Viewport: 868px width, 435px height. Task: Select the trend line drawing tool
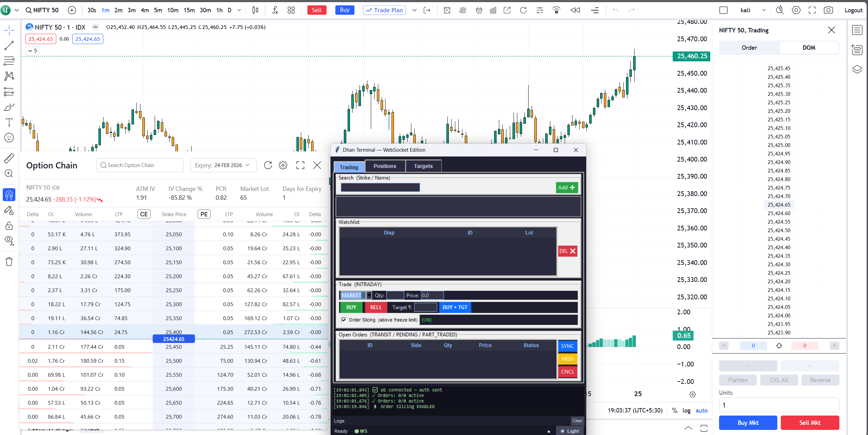(x=9, y=45)
